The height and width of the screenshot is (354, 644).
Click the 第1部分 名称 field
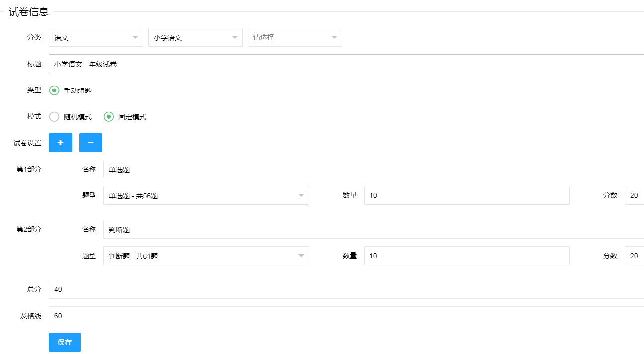[x=373, y=169]
